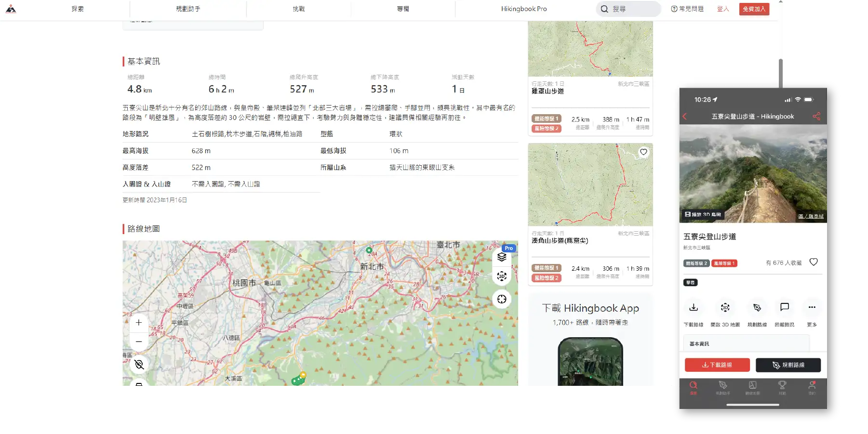Tap the 攀岩 tag on phone
868x434 pixels.
(690, 283)
